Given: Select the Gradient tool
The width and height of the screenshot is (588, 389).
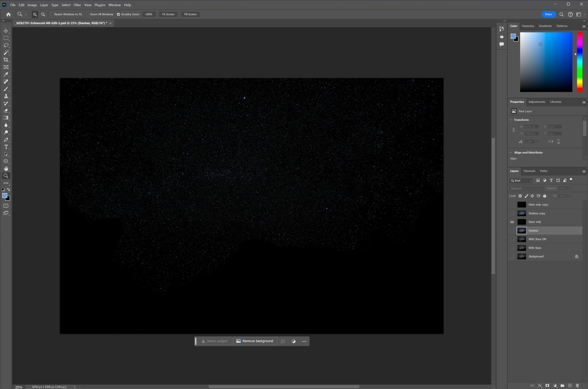Looking at the screenshot, I should [6, 118].
